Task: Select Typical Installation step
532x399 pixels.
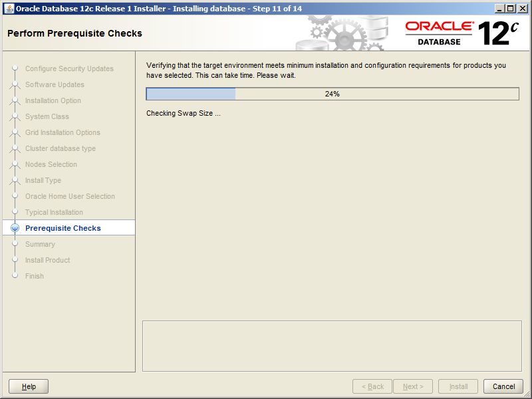Action: click(x=54, y=212)
